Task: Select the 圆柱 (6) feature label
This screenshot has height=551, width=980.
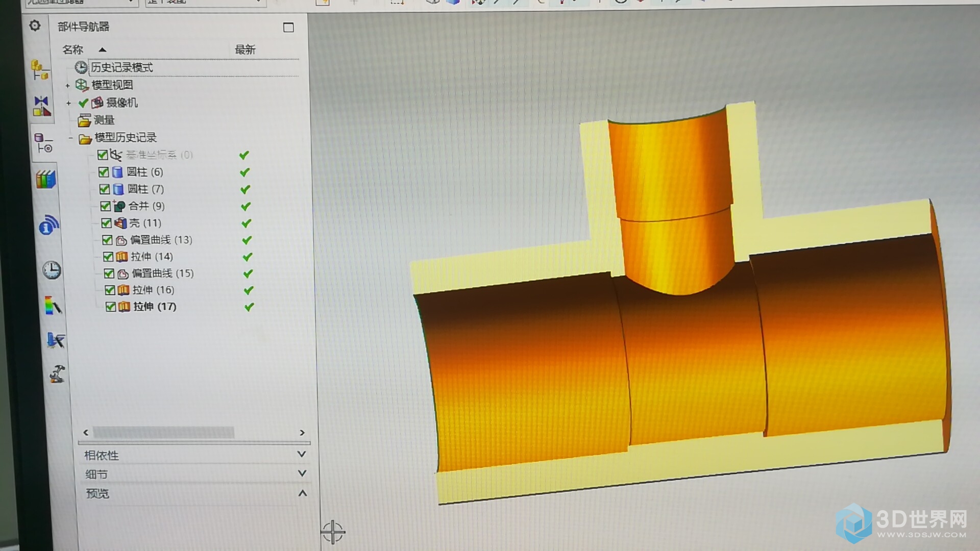Action: point(145,172)
